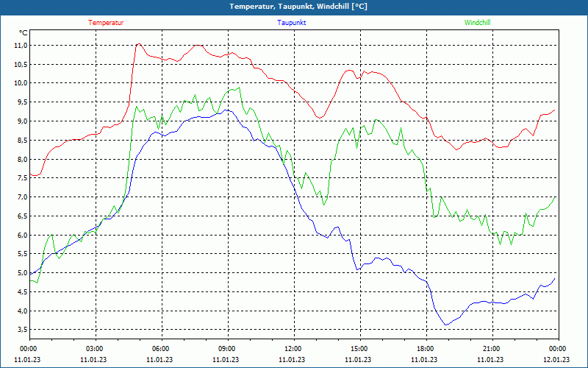Click the '9,5' y-axis tick label

pyautogui.click(x=22, y=102)
